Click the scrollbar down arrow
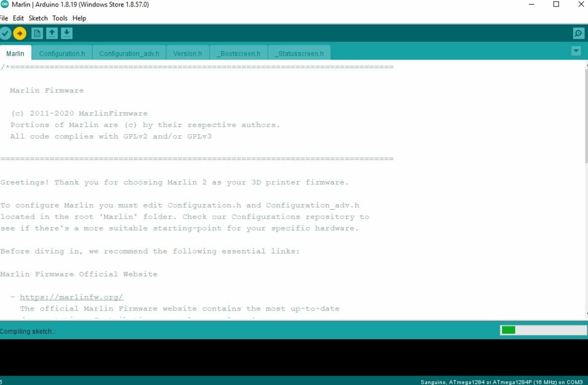This screenshot has width=588, height=385. click(586, 314)
